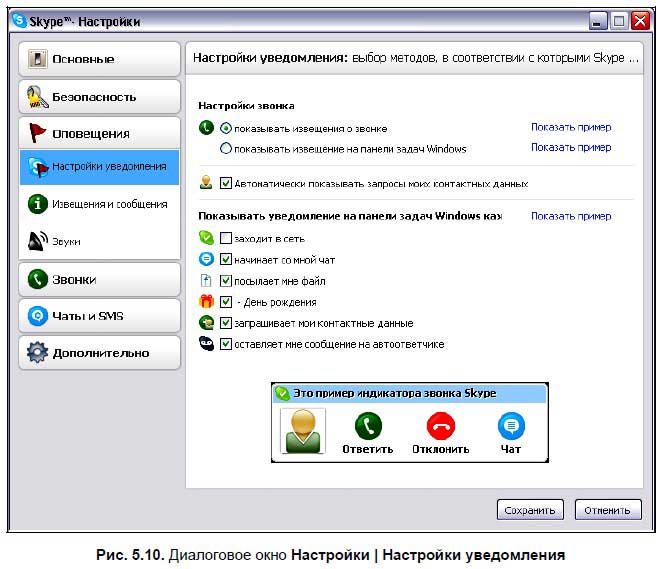Click the green phone Звонки icon
Viewport: 663px width, 569px height.
click(38, 279)
